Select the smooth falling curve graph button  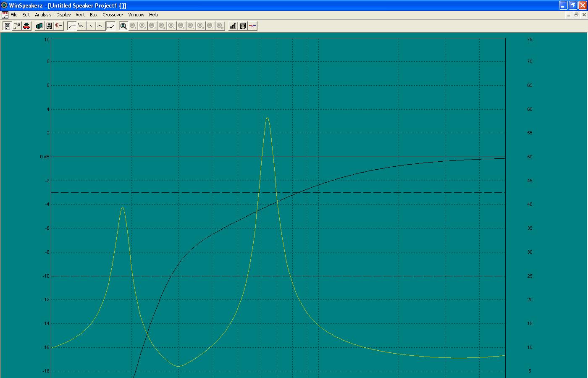[91, 26]
